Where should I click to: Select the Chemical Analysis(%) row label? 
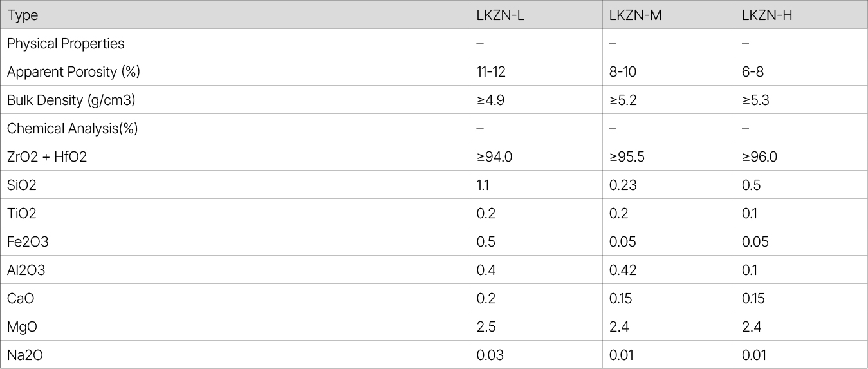[x=73, y=129]
